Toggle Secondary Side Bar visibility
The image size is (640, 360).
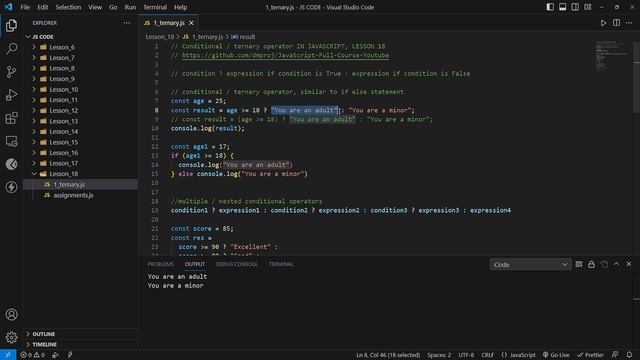(x=575, y=7)
